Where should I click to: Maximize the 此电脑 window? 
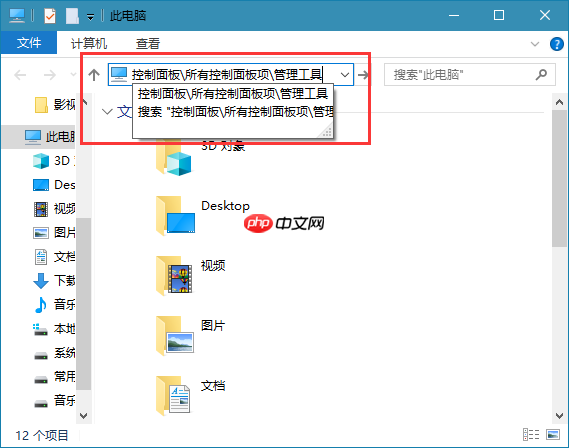pyautogui.click(x=499, y=15)
